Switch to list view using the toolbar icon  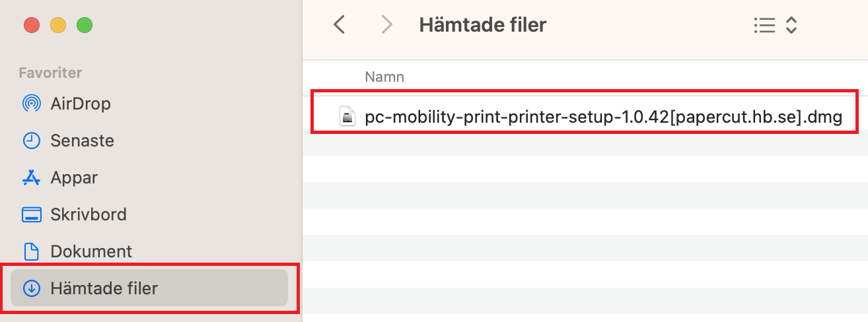click(x=764, y=26)
